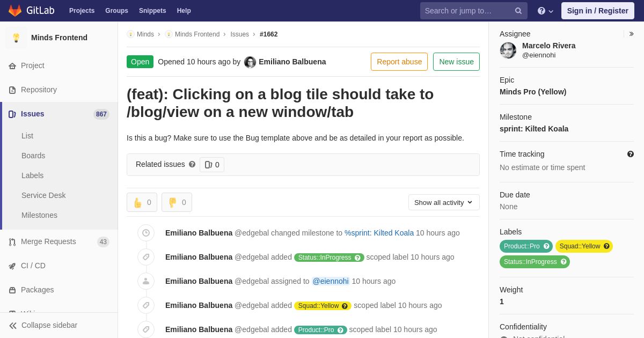The height and width of the screenshot is (338, 644).
Task: Open Milestones in sidebar
Action: [x=39, y=215]
